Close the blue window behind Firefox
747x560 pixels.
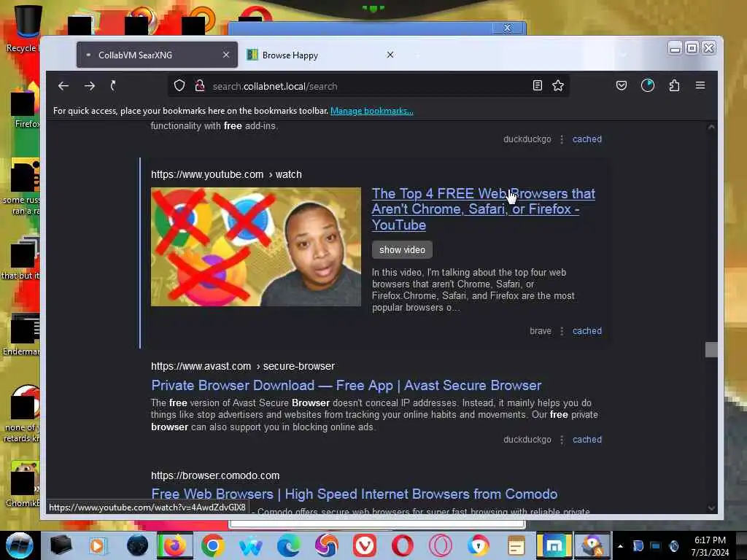508,28
